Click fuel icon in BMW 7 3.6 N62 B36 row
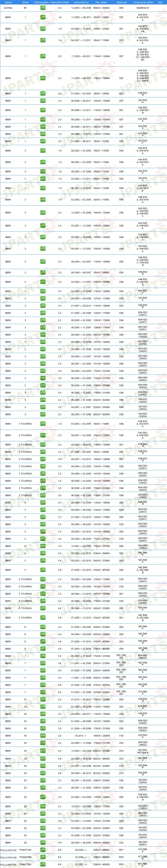Image resolution: width=167 pixels, height=868 pixels. (x=42, y=663)
